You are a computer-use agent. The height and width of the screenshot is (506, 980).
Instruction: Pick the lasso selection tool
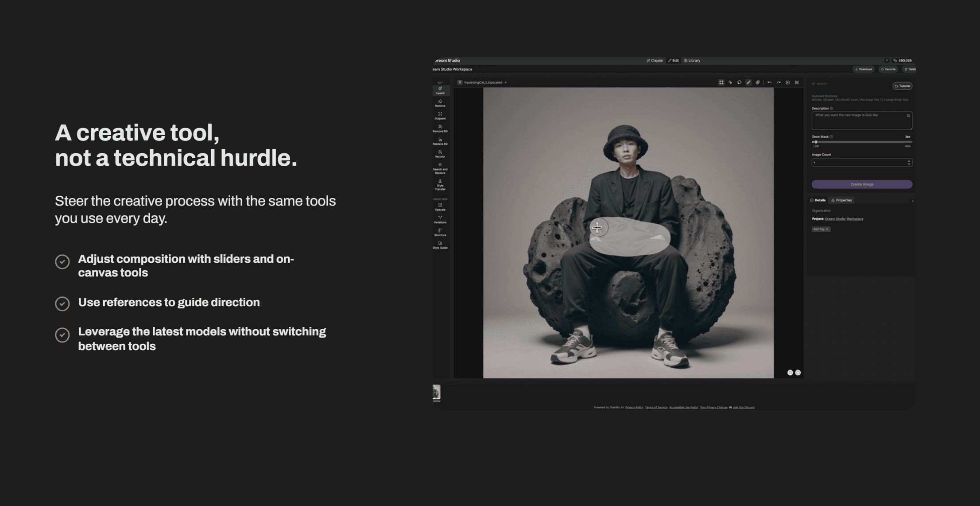(739, 82)
